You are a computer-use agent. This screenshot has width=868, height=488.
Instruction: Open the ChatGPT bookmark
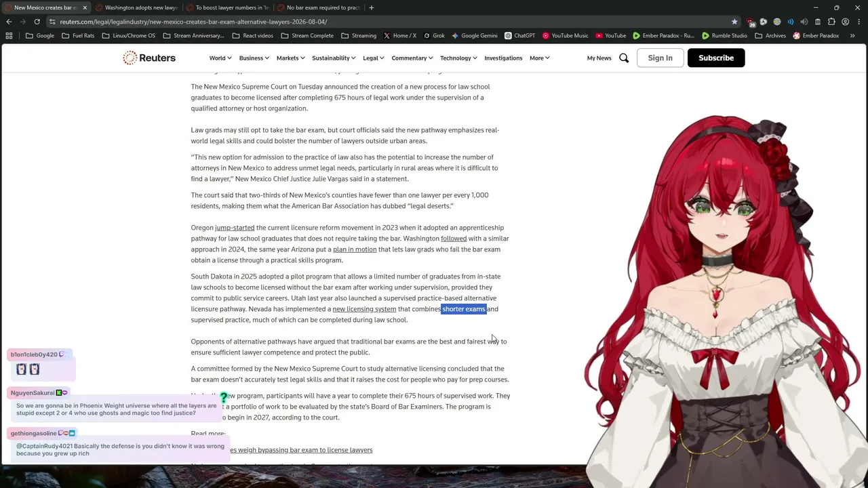[x=519, y=36]
